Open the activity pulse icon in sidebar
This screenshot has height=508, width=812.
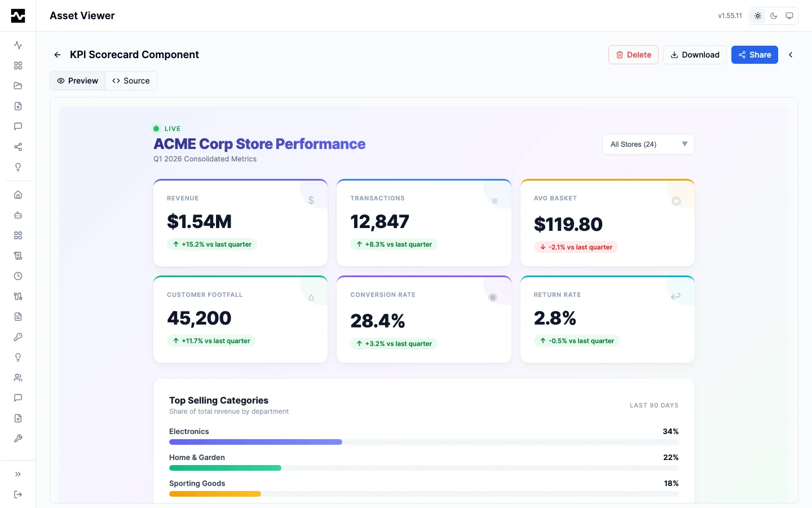click(18, 45)
